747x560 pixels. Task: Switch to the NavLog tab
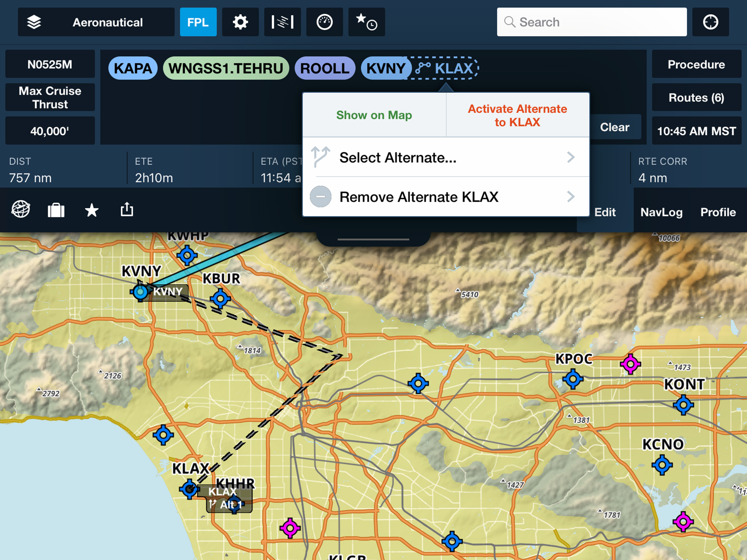tap(661, 212)
